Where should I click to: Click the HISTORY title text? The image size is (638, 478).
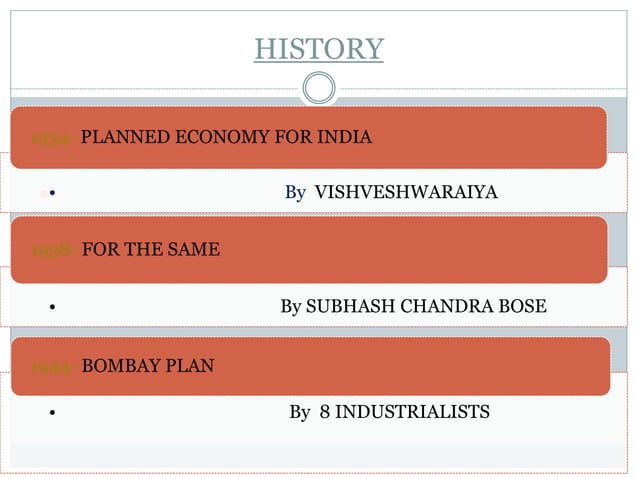[319, 49]
